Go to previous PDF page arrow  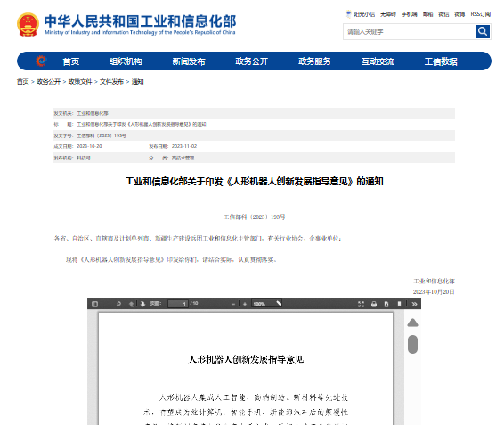point(131,304)
